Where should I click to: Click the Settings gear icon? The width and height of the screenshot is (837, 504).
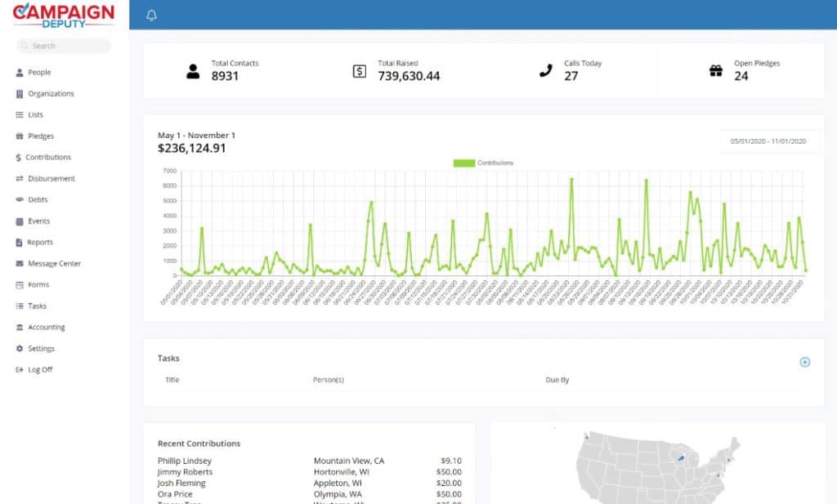[20, 349]
